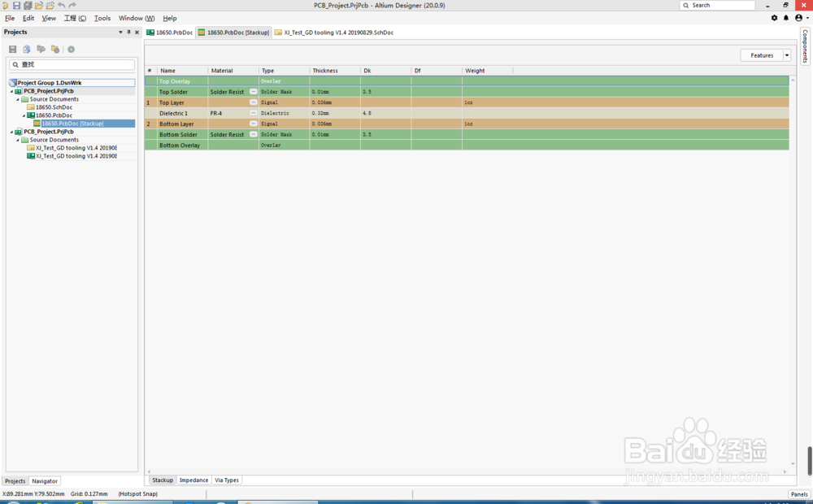813x504 pixels.
Task: Collapse the second Source Documents folder
Action: pos(18,140)
